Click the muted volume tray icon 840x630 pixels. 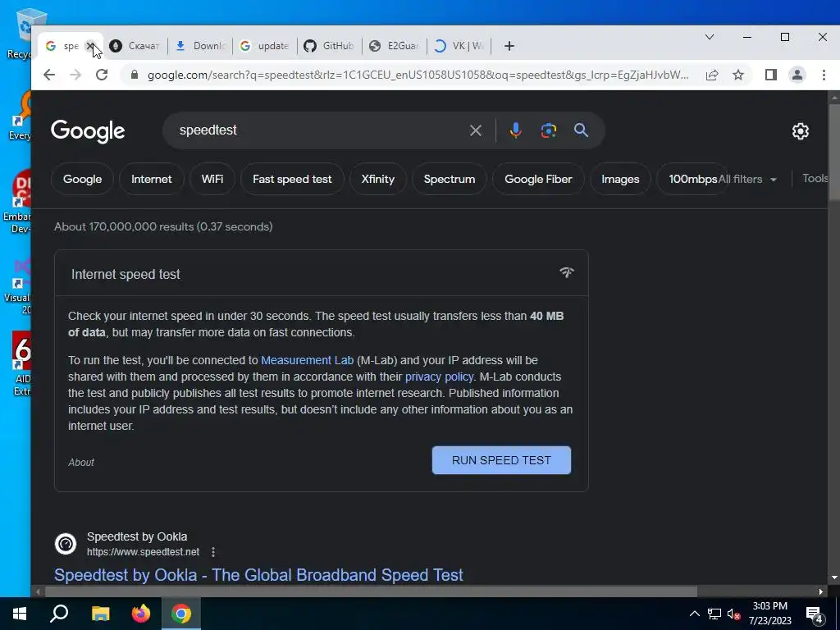[x=734, y=614]
